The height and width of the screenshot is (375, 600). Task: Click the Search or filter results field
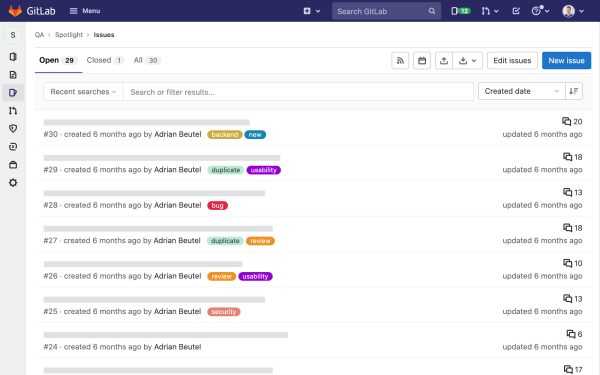[x=298, y=92]
